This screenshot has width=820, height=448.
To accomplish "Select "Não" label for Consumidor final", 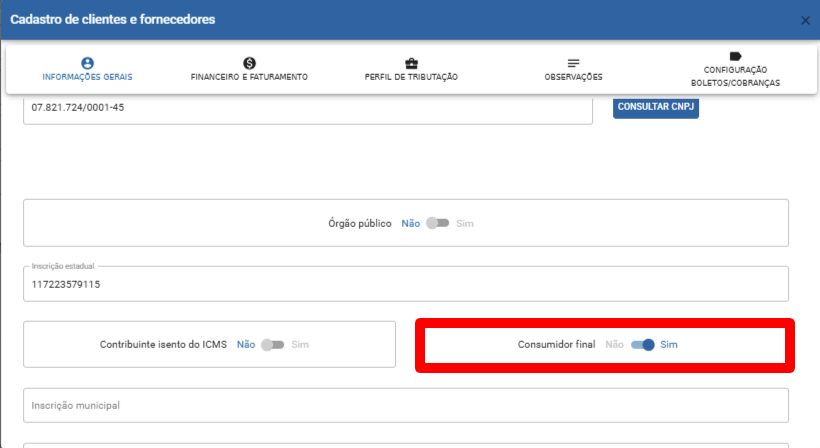I will [x=614, y=344].
